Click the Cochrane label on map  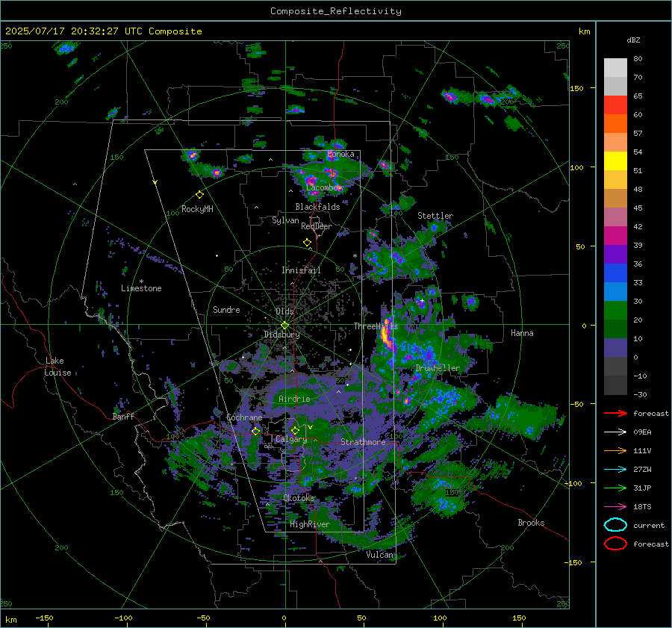[x=244, y=417]
